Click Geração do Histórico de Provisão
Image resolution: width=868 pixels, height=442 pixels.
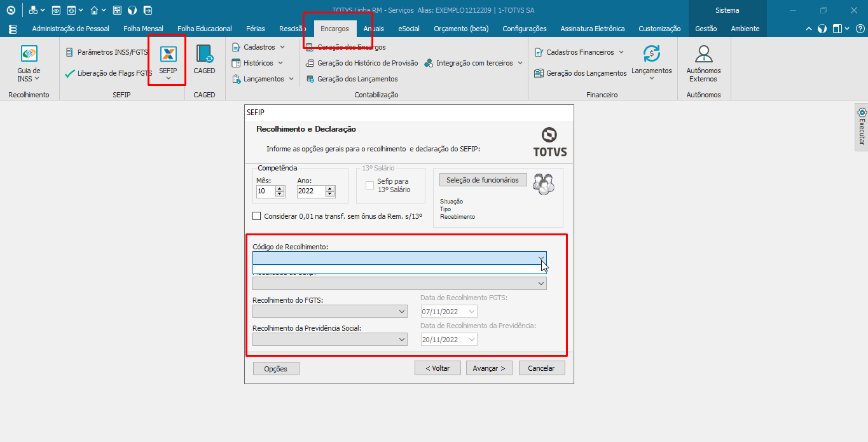(x=362, y=63)
